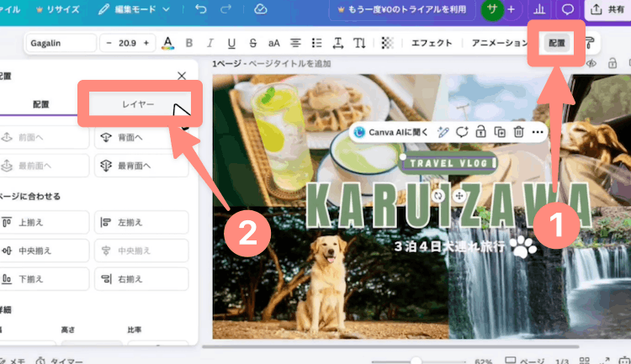
Task: Open the リサイズ (Resize) menu
Action: pos(57,9)
